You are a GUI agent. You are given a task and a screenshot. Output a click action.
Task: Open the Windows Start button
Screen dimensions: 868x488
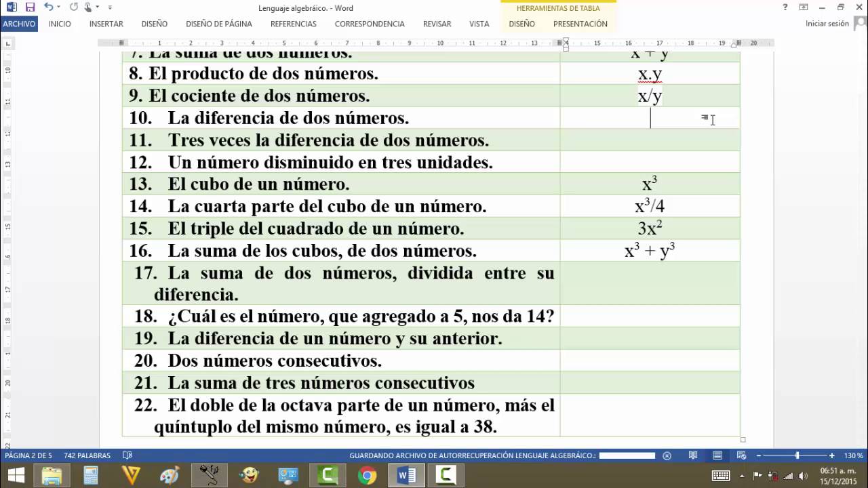[x=15, y=475]
